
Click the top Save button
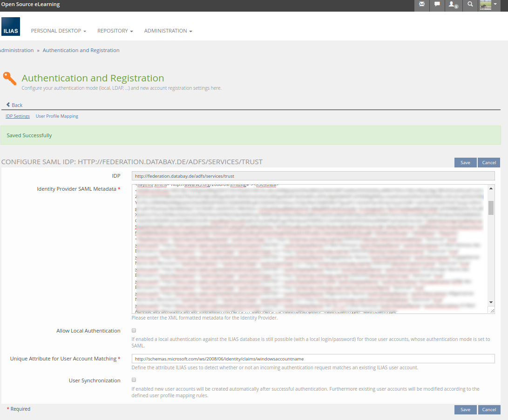465,162
